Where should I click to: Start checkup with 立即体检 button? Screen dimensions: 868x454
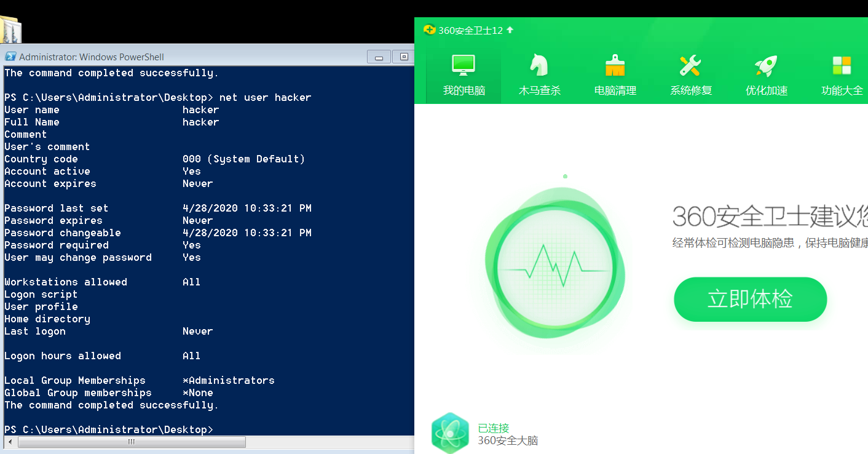(x=750, y=300)
